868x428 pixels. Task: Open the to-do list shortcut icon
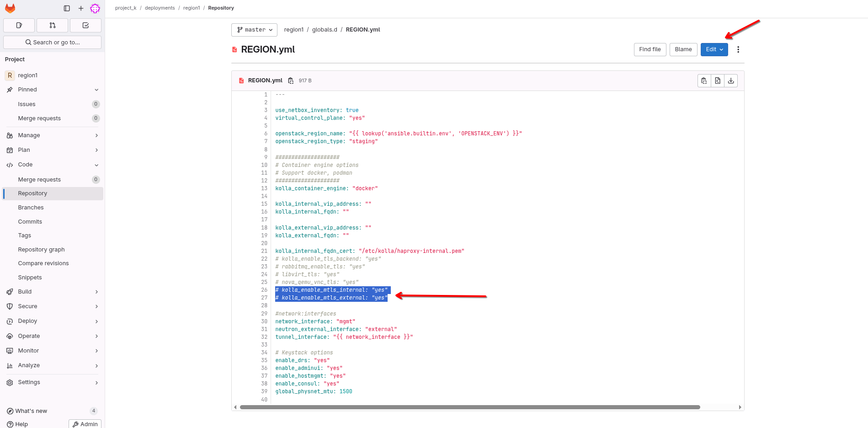pyautogui.click(x=85, y=26)
